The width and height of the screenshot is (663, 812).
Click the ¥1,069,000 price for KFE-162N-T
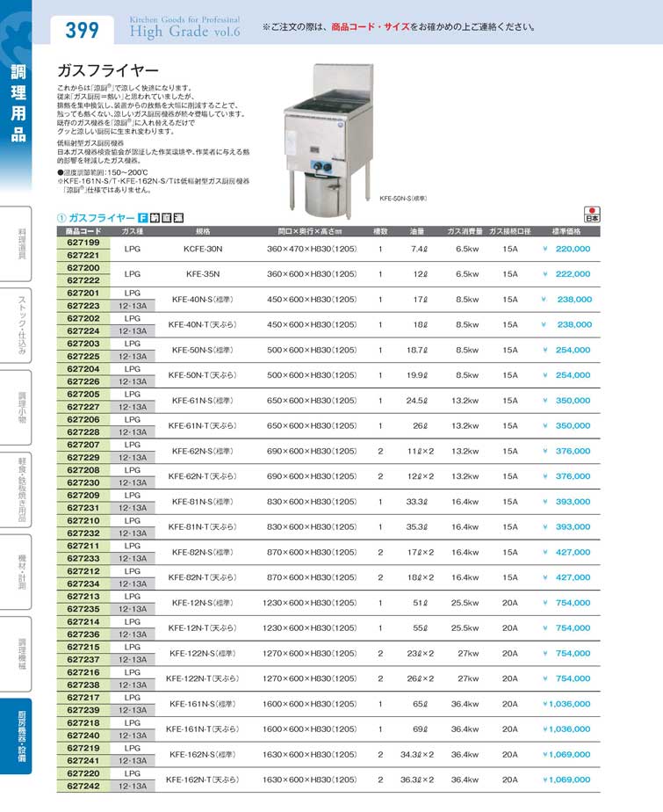pos(566,779)
